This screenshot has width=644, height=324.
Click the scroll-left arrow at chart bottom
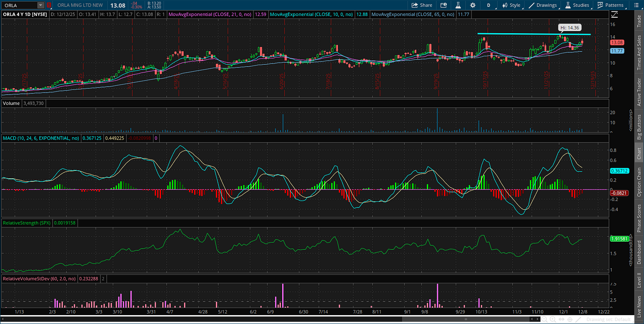(x=4, y=319)
